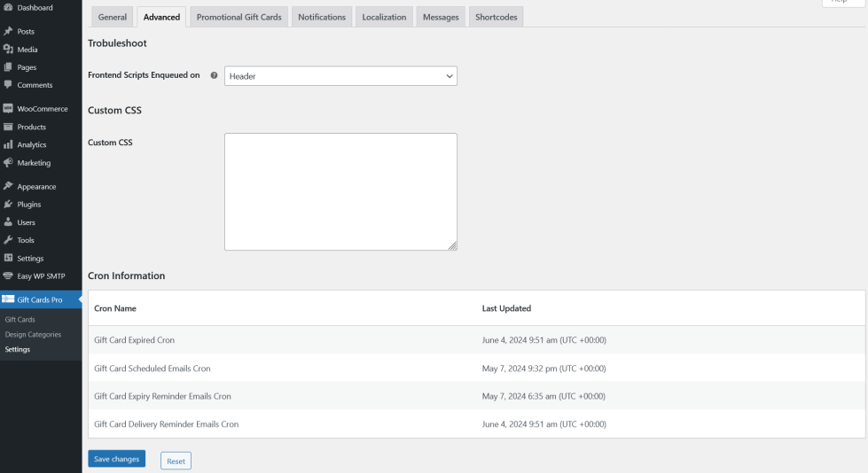Select the Notifications tab

coord(322,17)
